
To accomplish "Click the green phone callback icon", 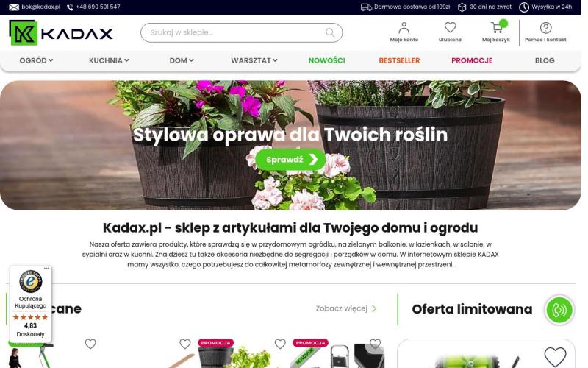I will 559,310.
